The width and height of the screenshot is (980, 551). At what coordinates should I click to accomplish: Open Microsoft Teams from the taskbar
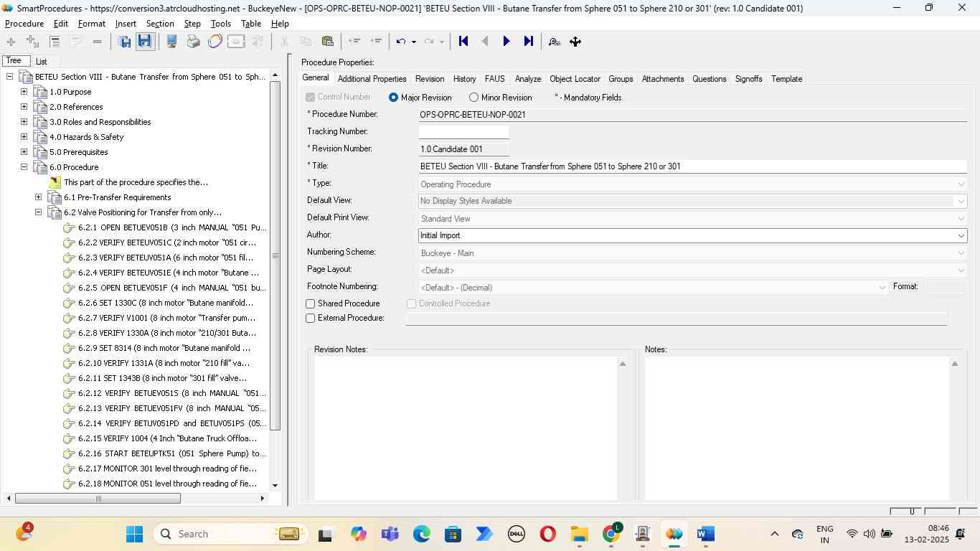[390, 534]
